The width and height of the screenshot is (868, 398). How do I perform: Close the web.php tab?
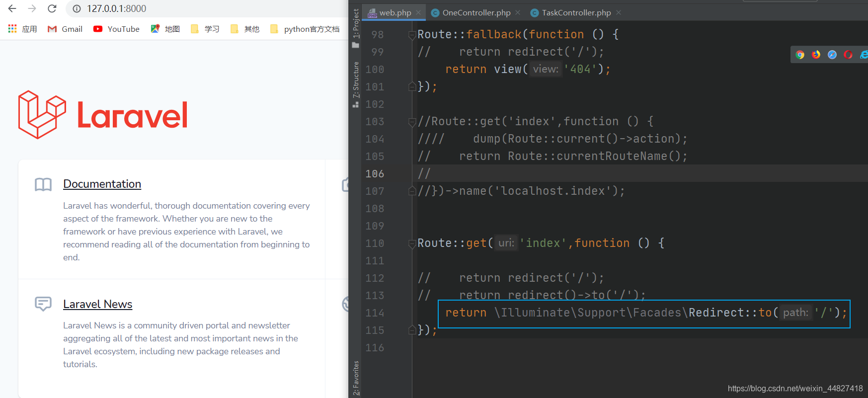point(419,12)
